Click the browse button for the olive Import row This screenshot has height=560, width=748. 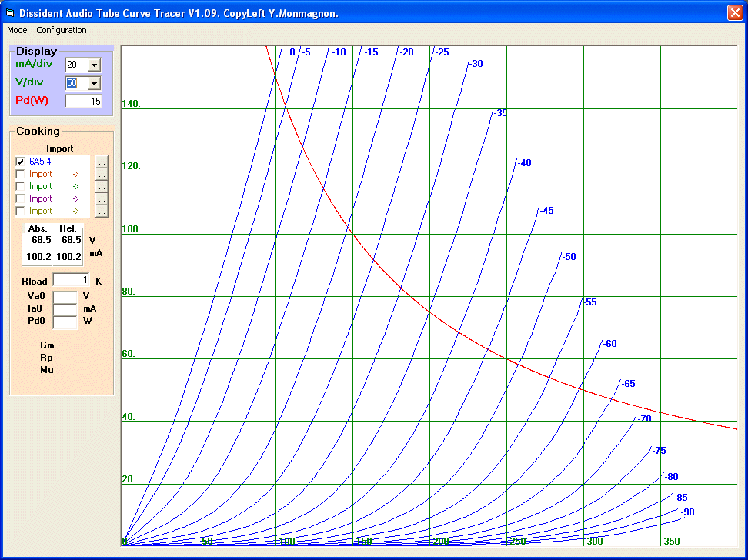pyautogui.click(x=102, y=212)
